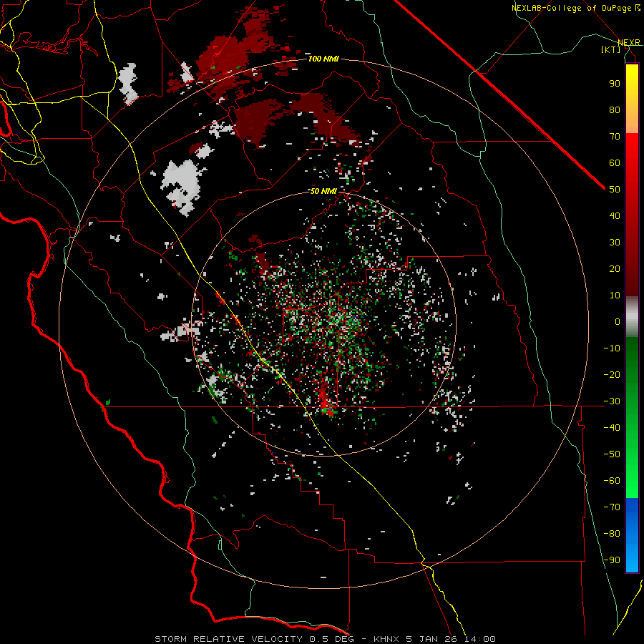The image size is (644, 644).
Task: Click the 10 value on velocity scale
Action: 615,296
